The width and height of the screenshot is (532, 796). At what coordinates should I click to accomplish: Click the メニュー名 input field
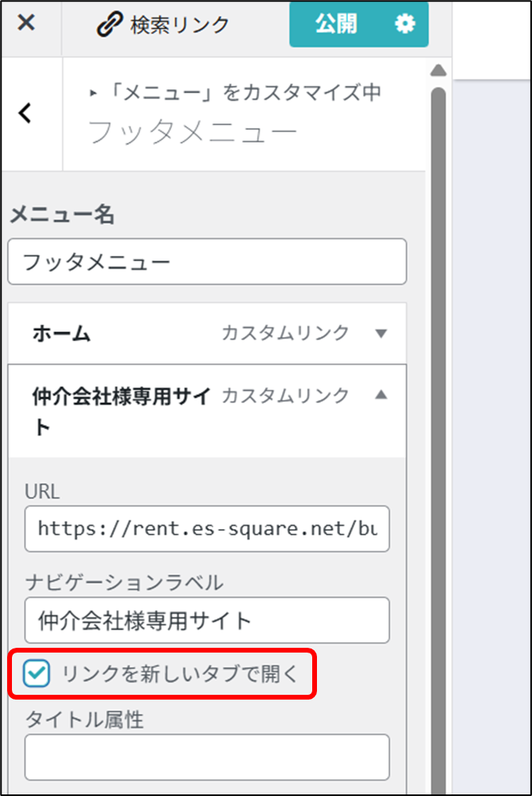207,261
